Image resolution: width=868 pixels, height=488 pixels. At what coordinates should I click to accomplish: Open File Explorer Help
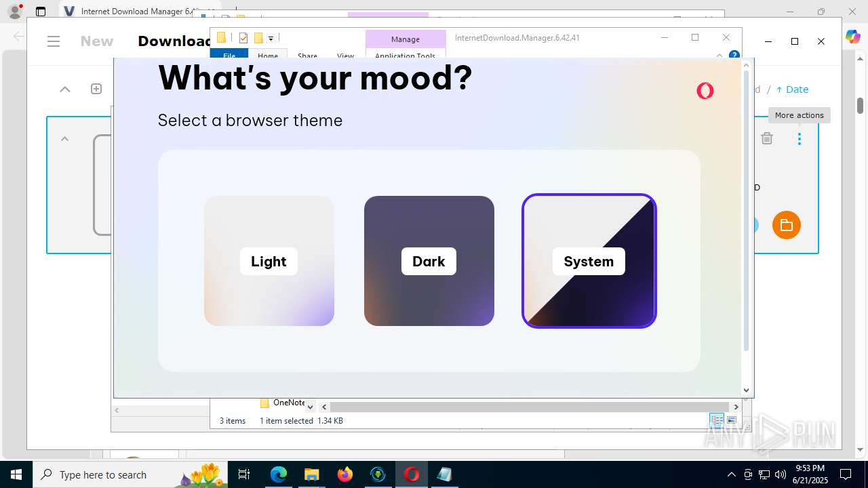pos(734,55)
